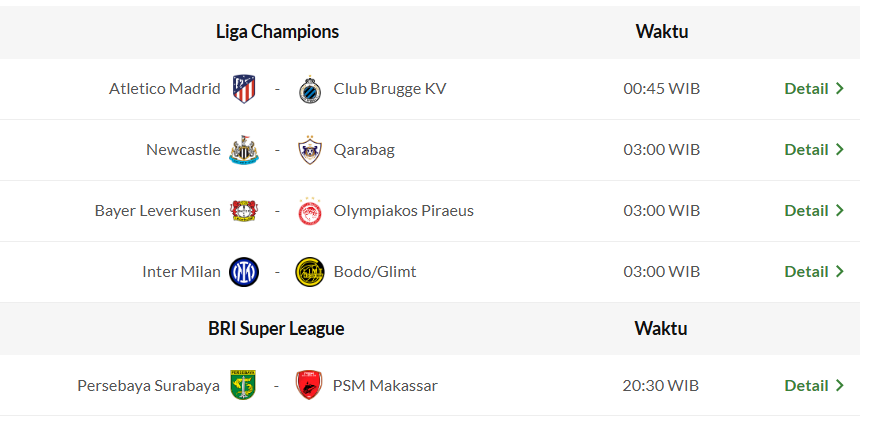Click the Bodo/Glimt club logo
The height and width of the screenshot is (421, 872).
click(310, 272)
